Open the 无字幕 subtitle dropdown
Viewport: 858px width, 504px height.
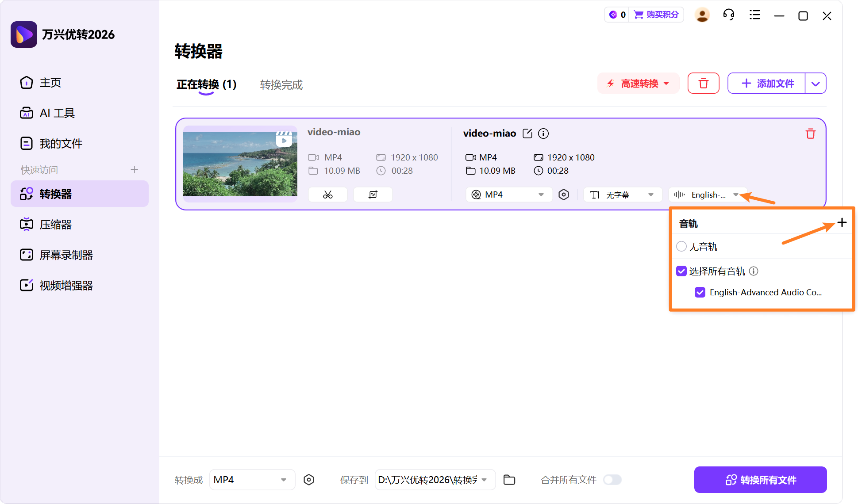[x=622, y=194]
